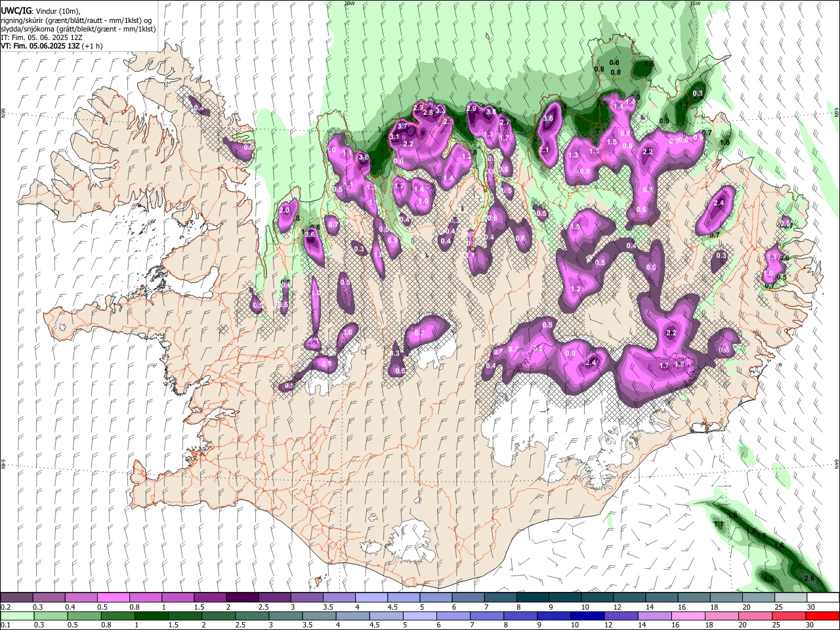This screenshot has width=840, height=630.
Task: Click the "3.7" snowfall value on map
Action: [x=403, y=126]
